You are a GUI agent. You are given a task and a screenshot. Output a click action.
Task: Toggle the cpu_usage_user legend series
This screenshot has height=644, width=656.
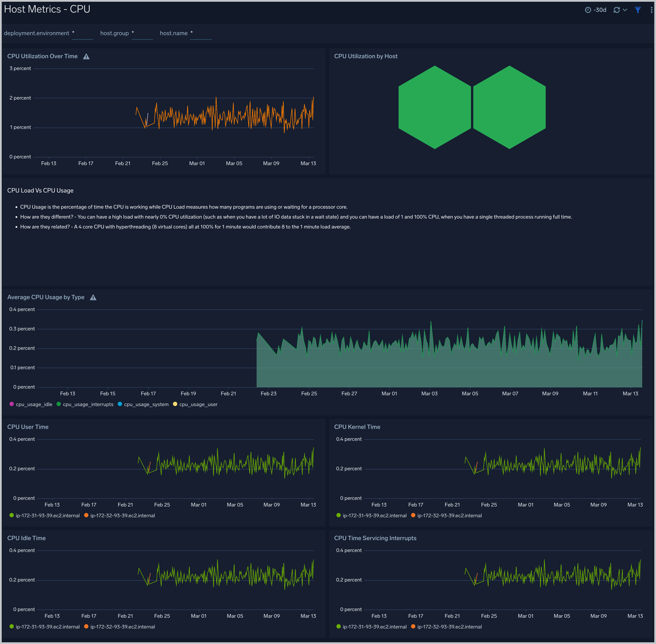pyautogui.click(x=195, y=404)
